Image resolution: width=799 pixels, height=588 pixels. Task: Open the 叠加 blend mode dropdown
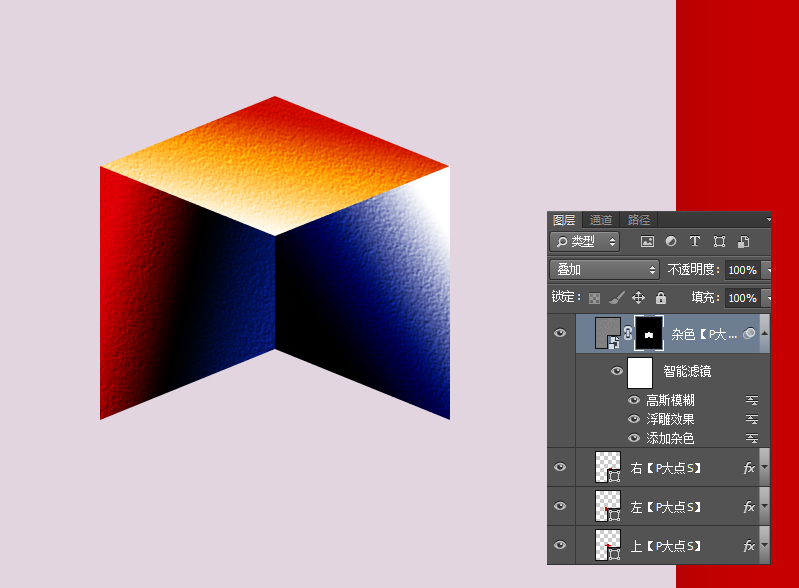pos(604,270)
